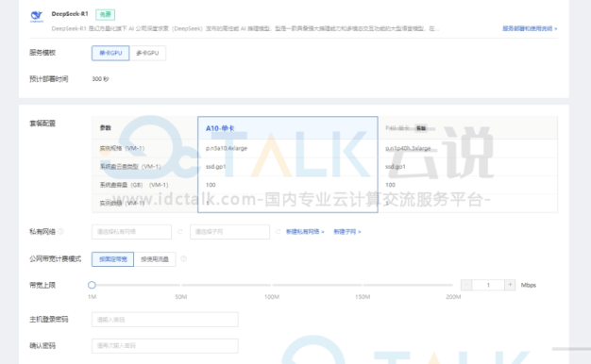Image resolution: width=591 pixels, height=364 pixels.
Task: Click the bandwidth value field showing 1
Action: point(488,285)
